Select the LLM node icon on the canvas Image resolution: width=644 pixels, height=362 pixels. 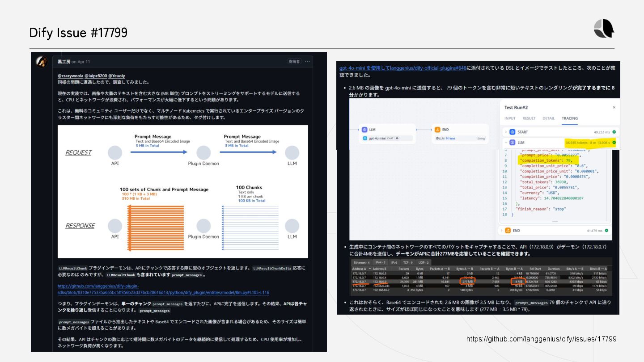(364, 130)
